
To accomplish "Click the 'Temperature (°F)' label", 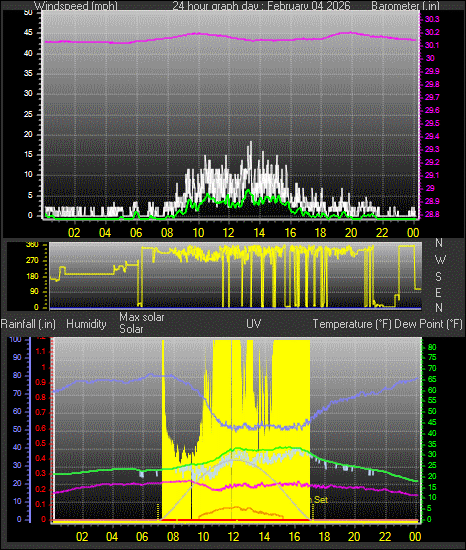I will (x=352, y=324).
